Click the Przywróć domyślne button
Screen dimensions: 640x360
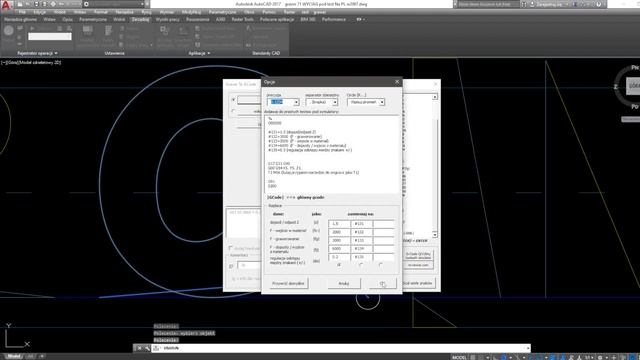tap(288, 283)
